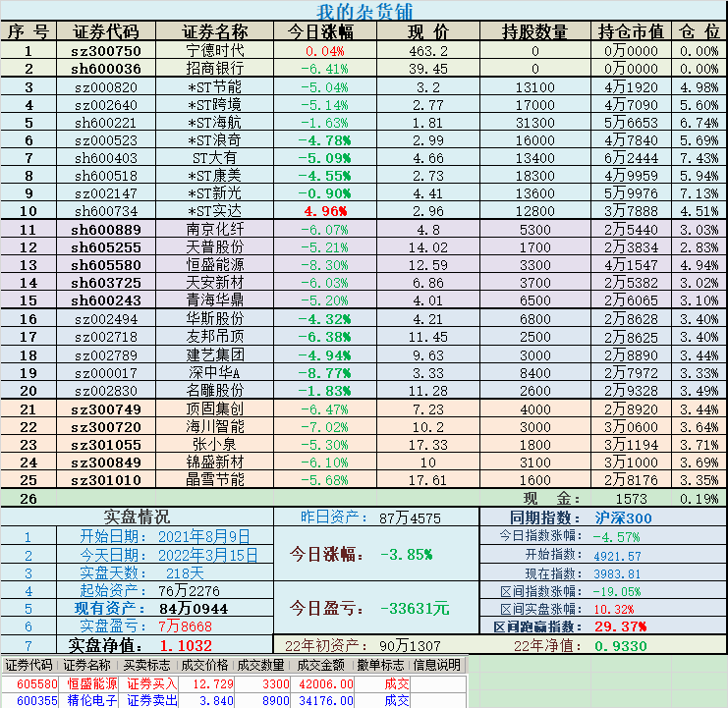728x708 pixels.
Task: Click the 证券名称 column header
Action: click(214, 31)
